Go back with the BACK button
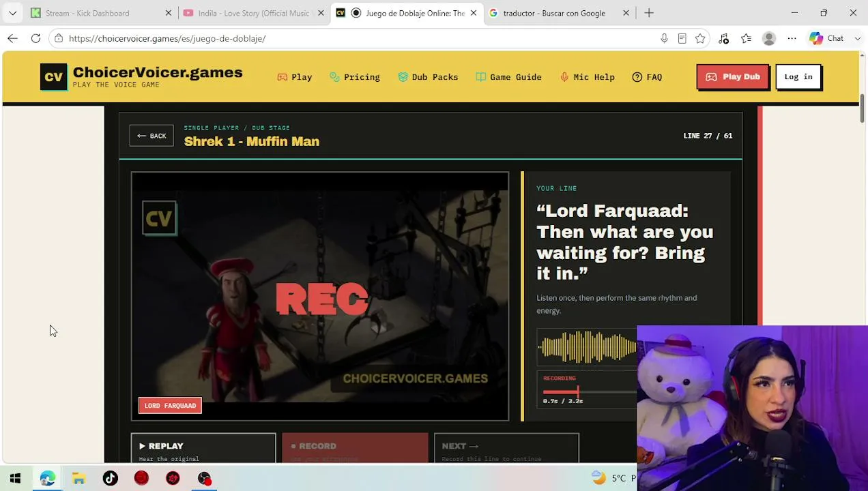The image size is (868, 491). coord(151,136)
